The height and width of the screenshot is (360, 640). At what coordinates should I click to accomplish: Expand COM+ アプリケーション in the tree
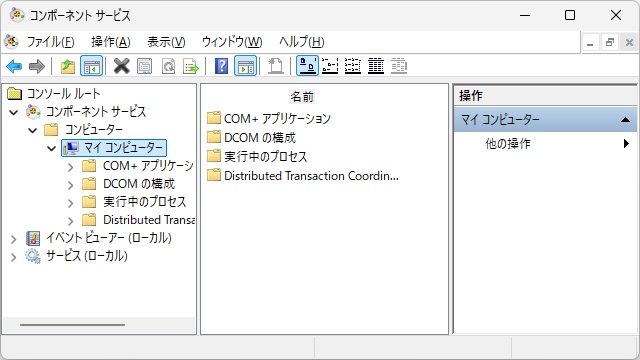pos(71,167)
